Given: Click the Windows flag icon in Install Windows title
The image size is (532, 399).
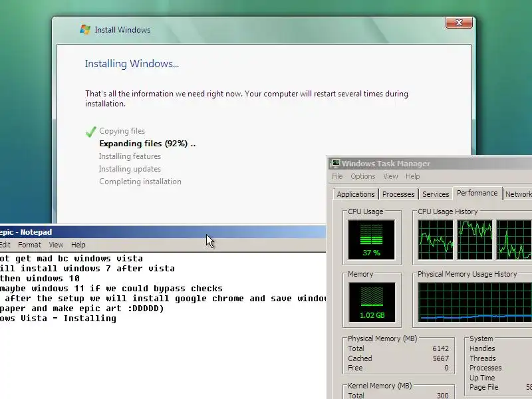Looking at the screenshot, I should coord(85,29).
